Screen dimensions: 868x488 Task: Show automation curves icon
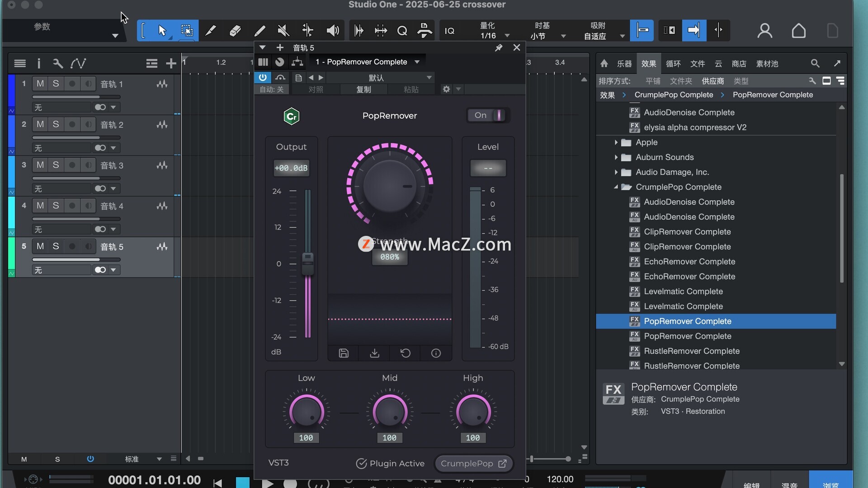pos(78,64)
